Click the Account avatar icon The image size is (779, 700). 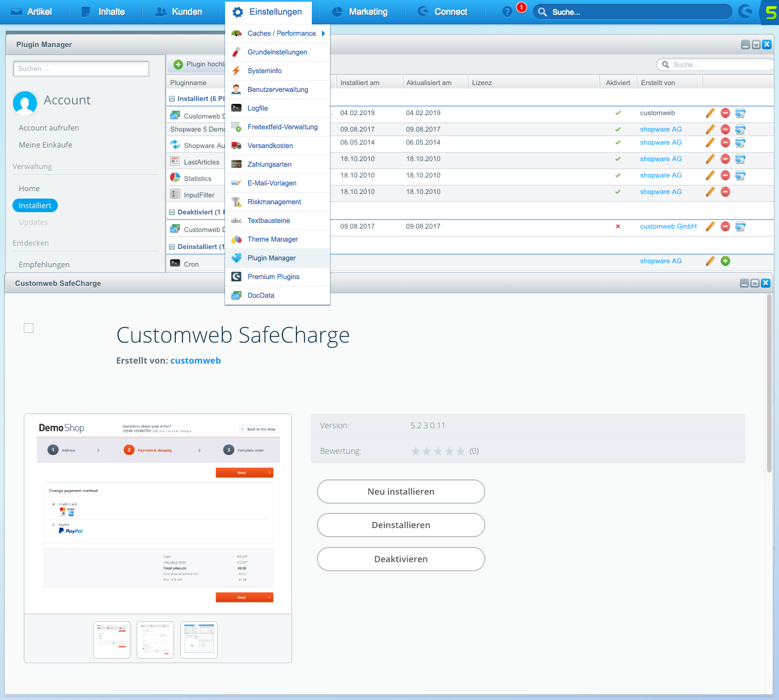pyautogui.click(x=25, y=103)
